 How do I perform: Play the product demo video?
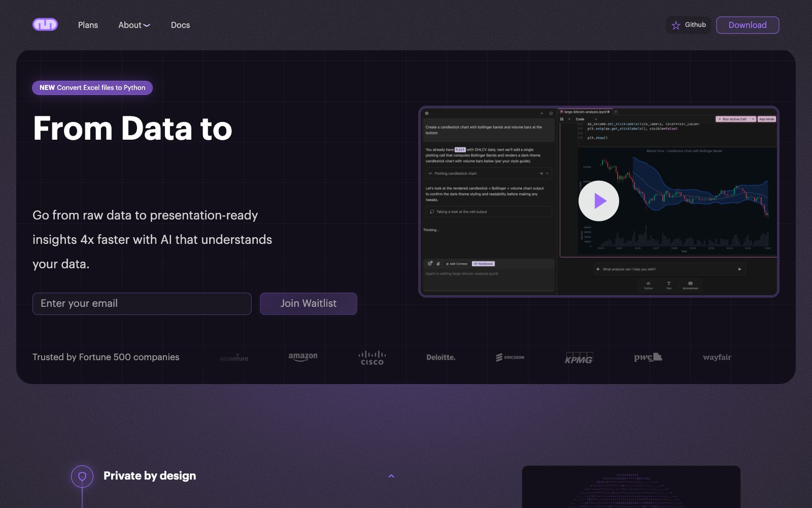pos(599,201)
